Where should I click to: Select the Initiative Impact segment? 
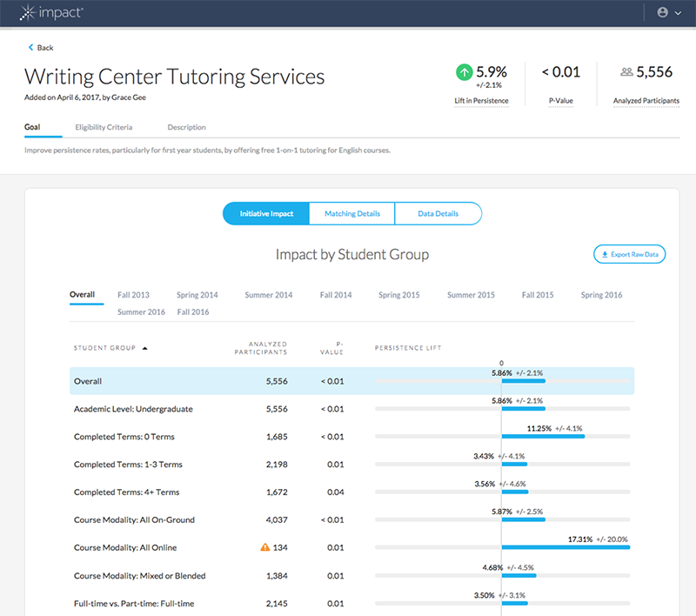(266, 213)
